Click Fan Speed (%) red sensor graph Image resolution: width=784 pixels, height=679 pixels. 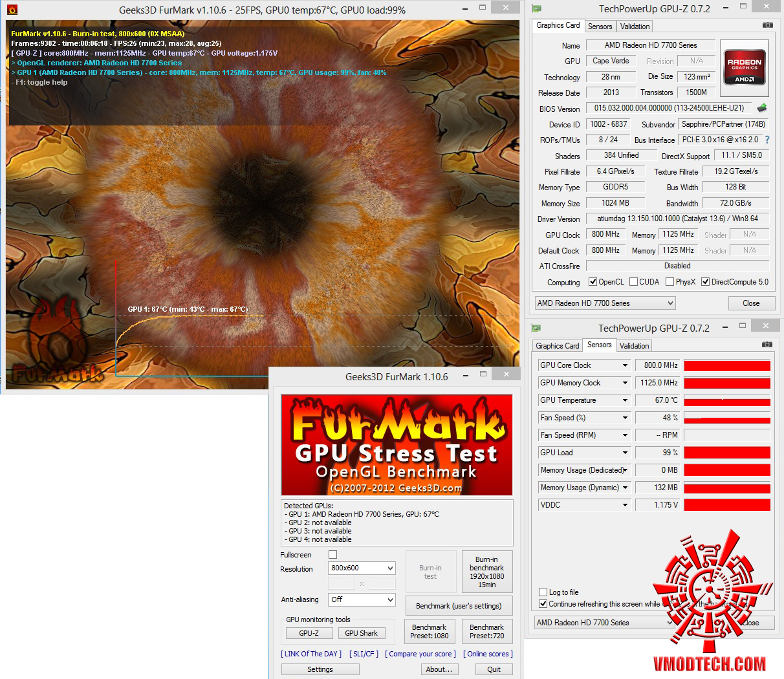(x=727, y=418)
